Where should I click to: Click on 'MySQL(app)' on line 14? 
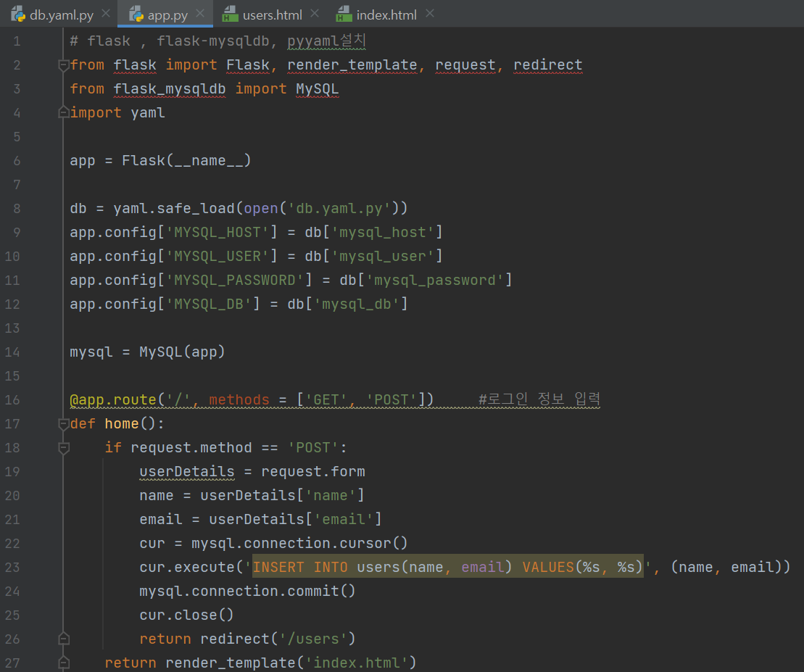coord(182,352)
